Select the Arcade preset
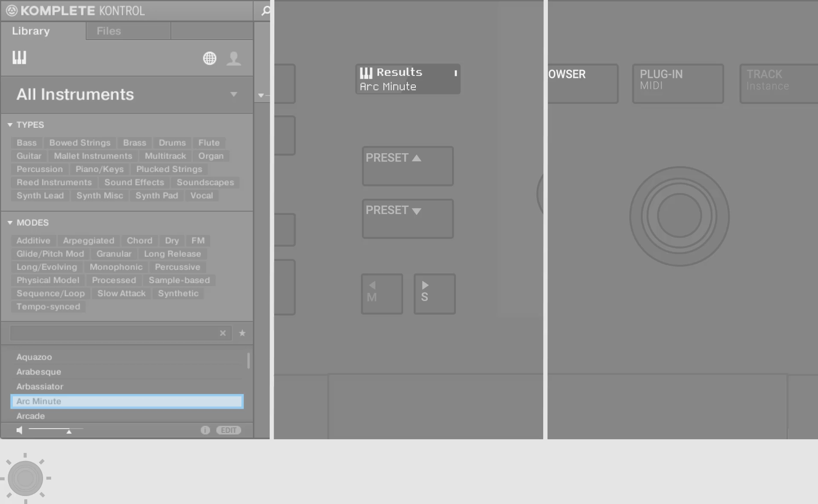Screen dimensions: 818x504 [127, 416]
